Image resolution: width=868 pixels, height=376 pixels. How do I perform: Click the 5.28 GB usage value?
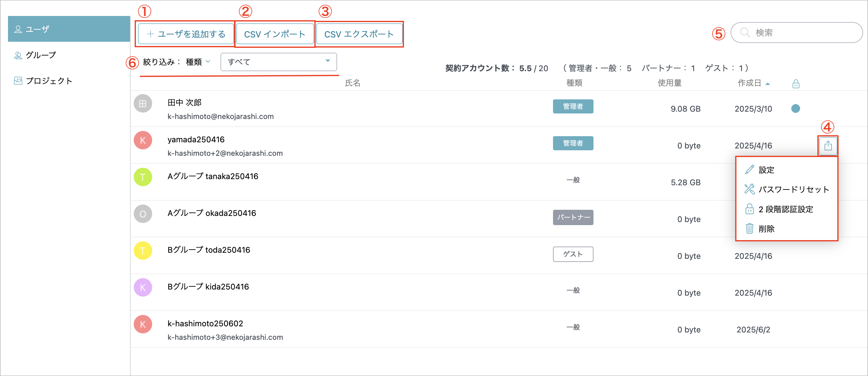686,182
